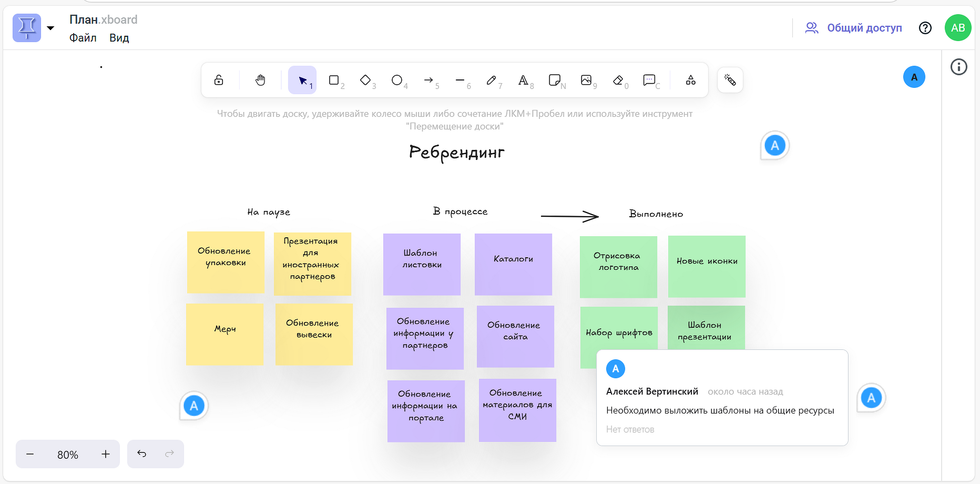Select the diamond shape tool
Image resolution: width=980 pixels, height=484 pixels.
click(x=365, y=80)
